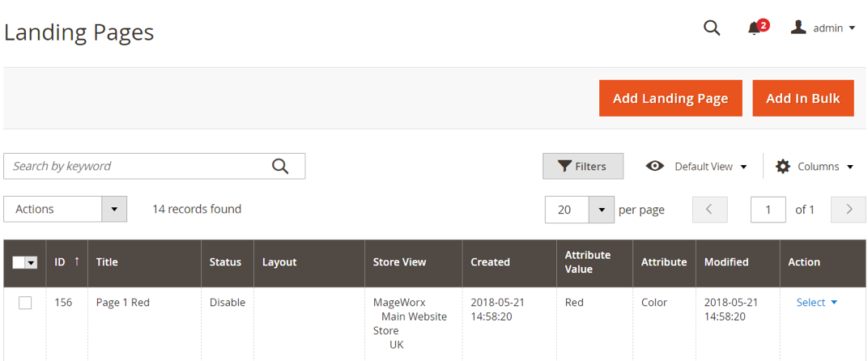This screenshot has height=361, width=868.
Task: Toggle ID column sort arrow
Action: pyautogui.click(x=76, y=262)
